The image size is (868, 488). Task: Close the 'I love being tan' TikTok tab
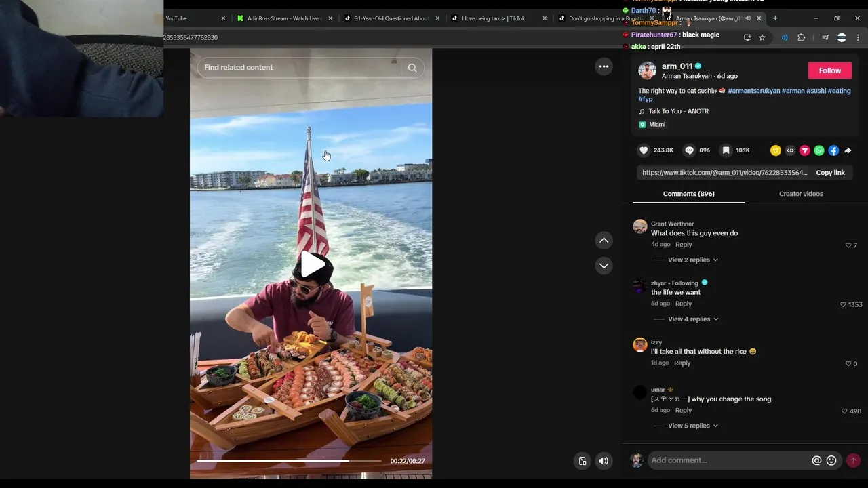click(545, 18)
